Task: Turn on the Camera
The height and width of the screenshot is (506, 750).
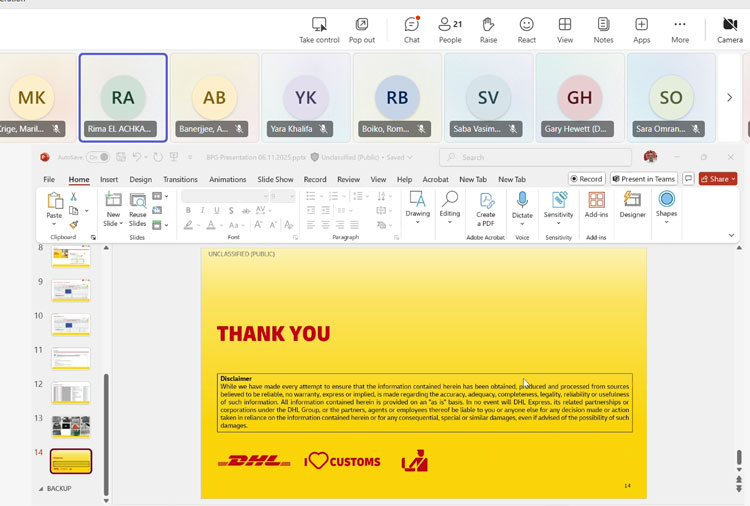Action: 729,29
